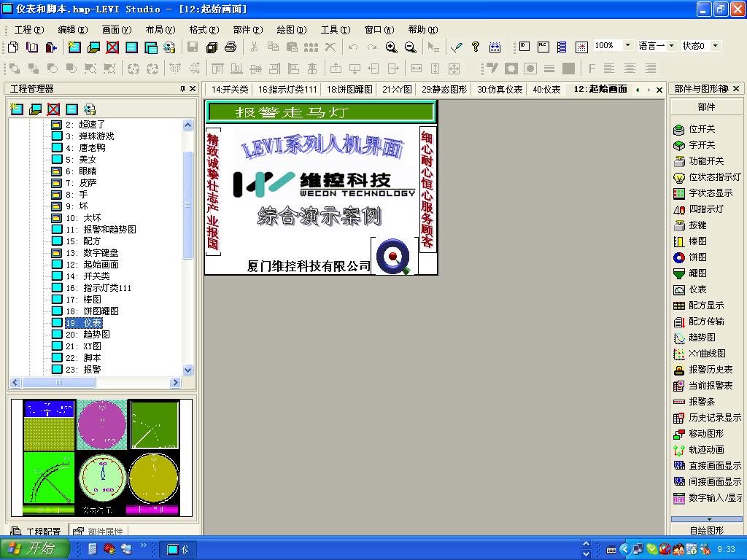This screenshot has width=747, height=560.
Task: Select the 配方显示 recipe display component
Action: coord(698,306)
